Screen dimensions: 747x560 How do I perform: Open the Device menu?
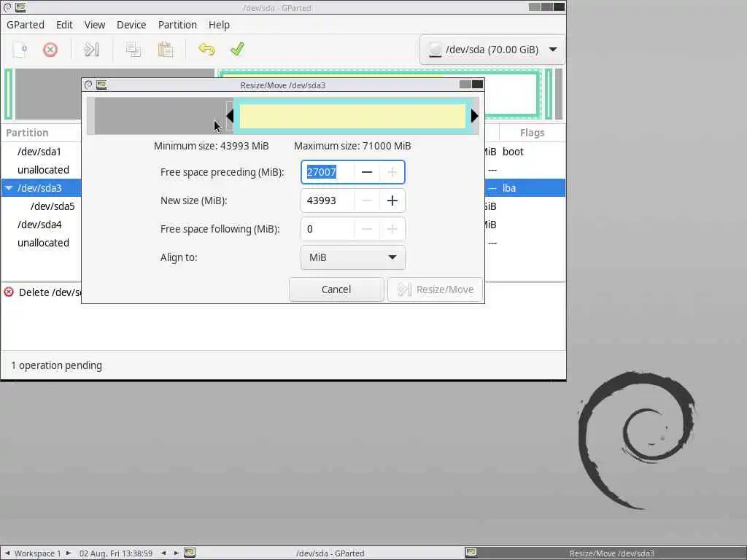131,25
